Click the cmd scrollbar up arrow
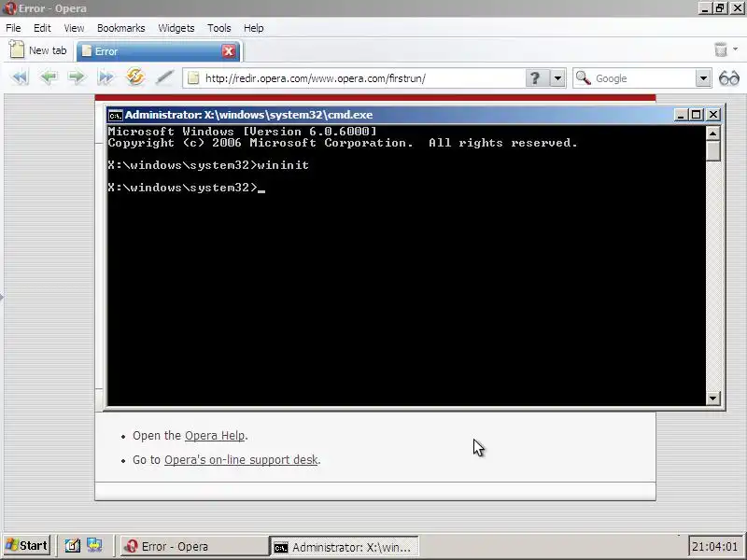 712,133
